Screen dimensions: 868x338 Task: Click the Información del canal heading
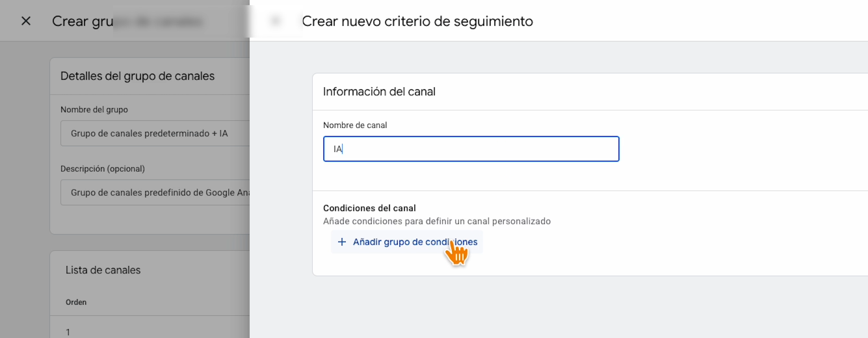point(379,92)
